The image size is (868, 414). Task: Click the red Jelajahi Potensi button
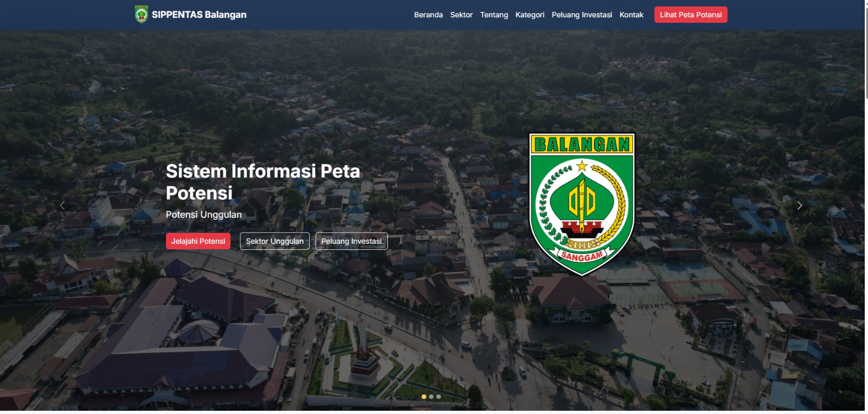[x=198, y=241]
